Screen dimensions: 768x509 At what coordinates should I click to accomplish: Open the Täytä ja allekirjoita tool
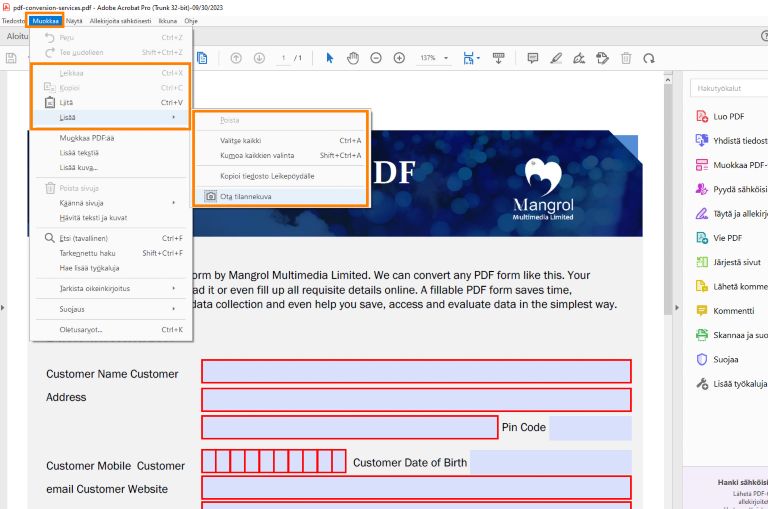pos(731,214)
